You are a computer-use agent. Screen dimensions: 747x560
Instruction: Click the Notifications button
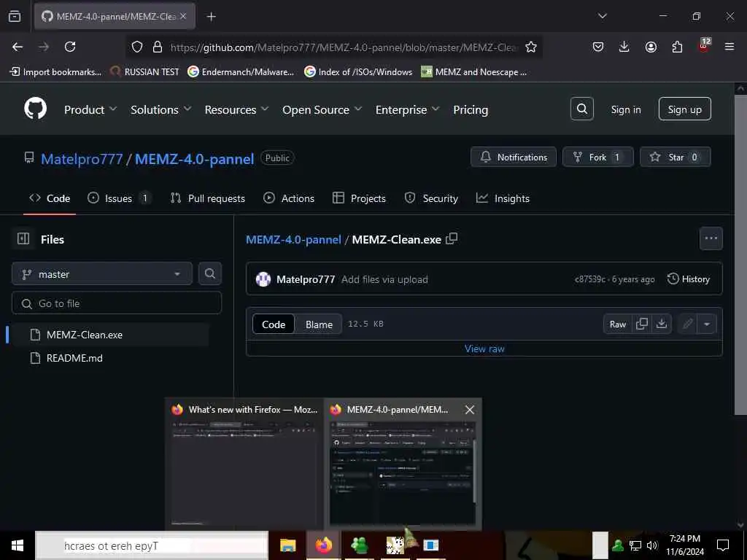[x=513, y=157]
